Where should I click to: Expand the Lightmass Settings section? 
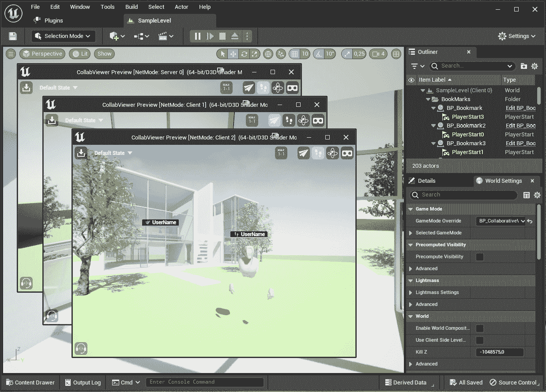[411, 292]
